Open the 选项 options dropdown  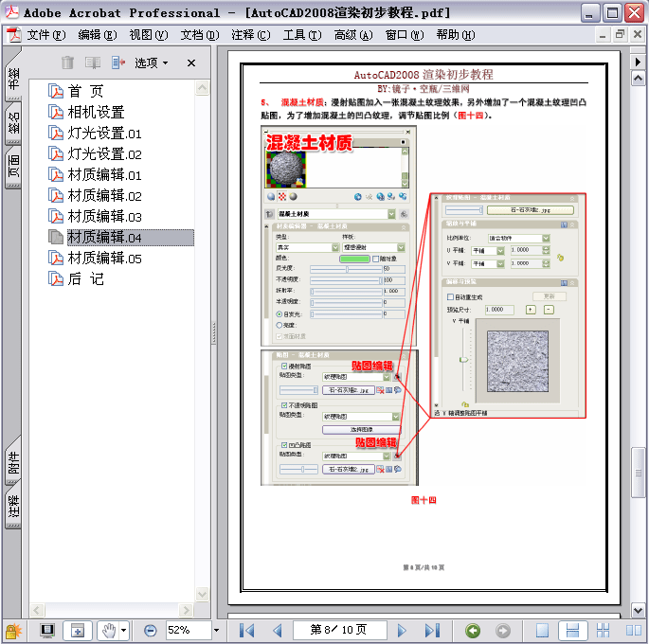tap(151, 63)
